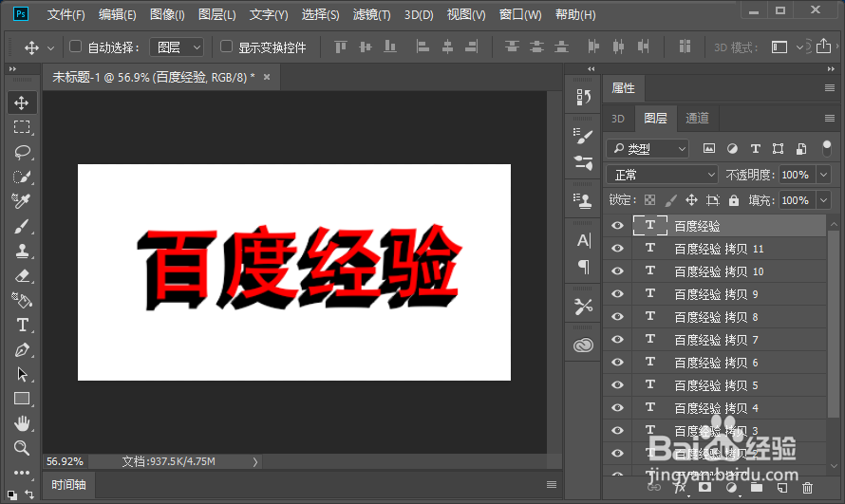Open the Creative Cloud Libraries panel icon
Image resolution: width=845 pixels, height=504 pixels.
click(x=583, y=345)
